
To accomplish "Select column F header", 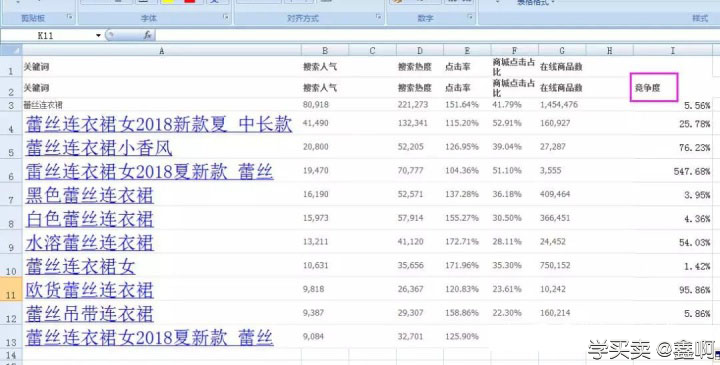I will coord(514,51).
